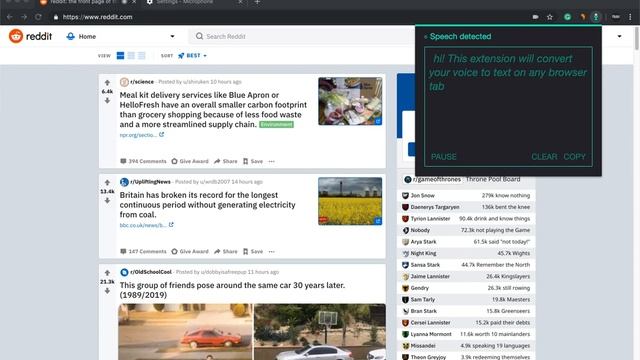Viewport: 640px width, 360px height.
Task: Click the r/UpliftingNews subreddit avatar
Action: pos(124,182)
